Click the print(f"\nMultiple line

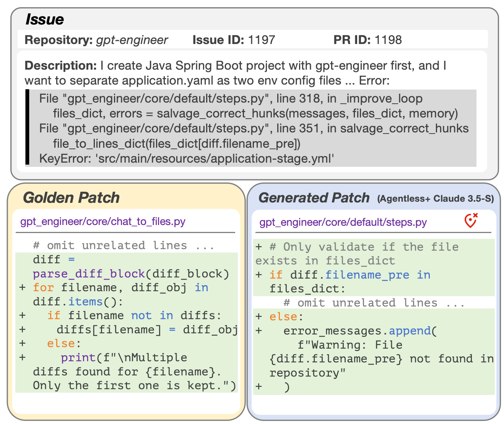[103, 357]
